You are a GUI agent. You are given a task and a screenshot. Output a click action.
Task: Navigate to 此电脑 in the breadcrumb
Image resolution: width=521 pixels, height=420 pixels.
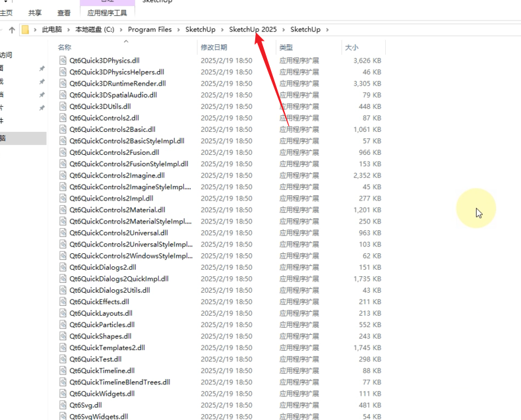52,30
